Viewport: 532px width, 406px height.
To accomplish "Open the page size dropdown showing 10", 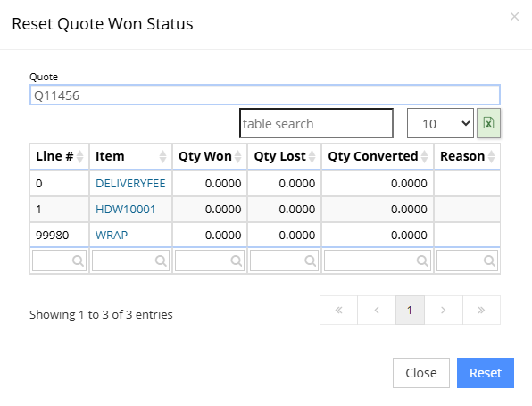I will [x=440, y=123].
